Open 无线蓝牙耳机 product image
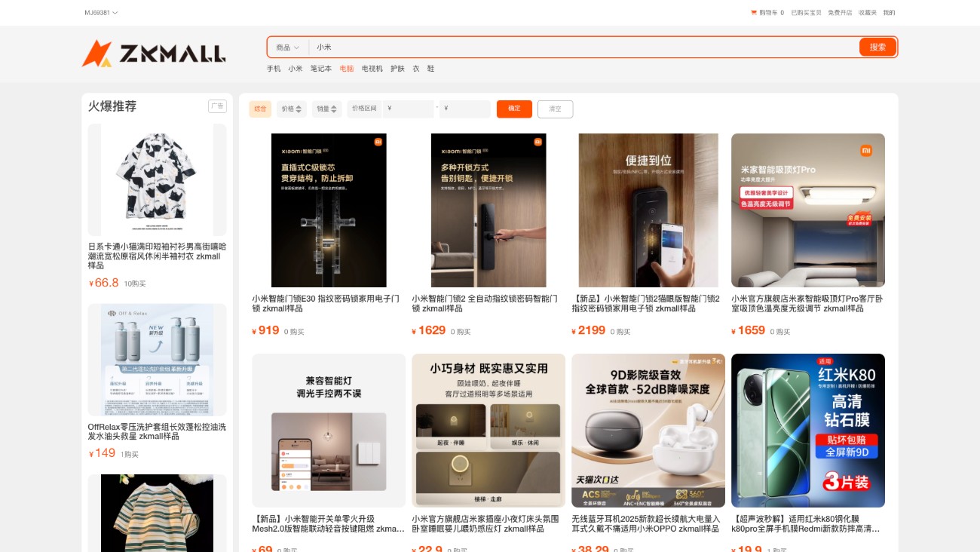This screenshot has height=552, width=980. [x=648, y=431]
